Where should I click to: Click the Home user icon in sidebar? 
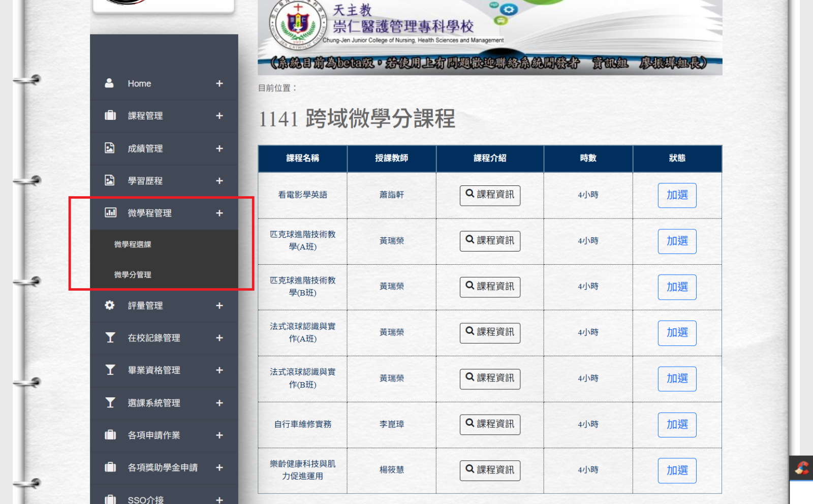109,83
